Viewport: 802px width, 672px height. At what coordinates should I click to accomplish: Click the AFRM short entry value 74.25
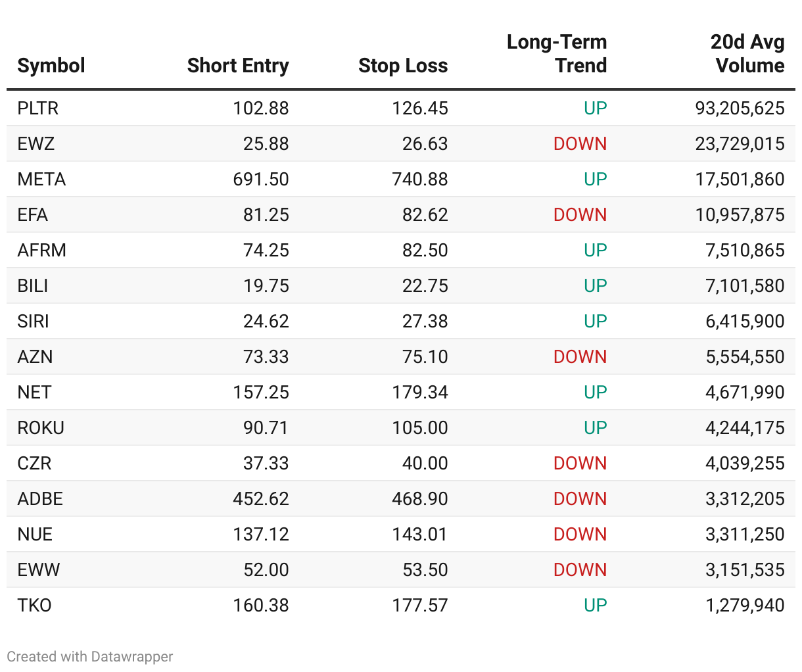266,250
